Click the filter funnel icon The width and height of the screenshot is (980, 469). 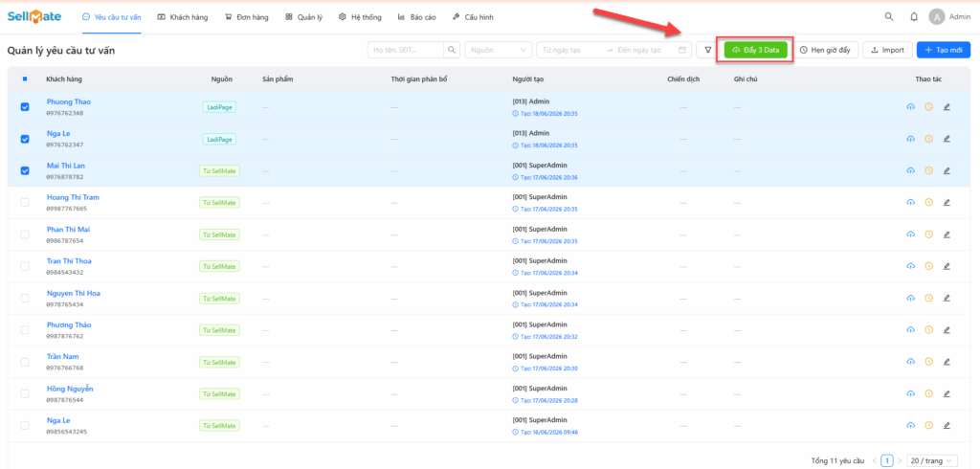[708, 50]
